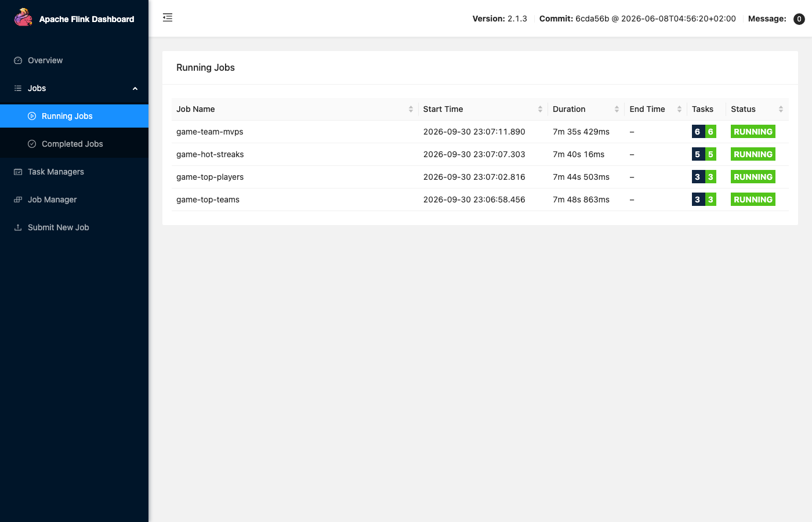The width and height of the screenshot is (812, 522).
Task: Go to Running Jobs
Action: (74, 116)
